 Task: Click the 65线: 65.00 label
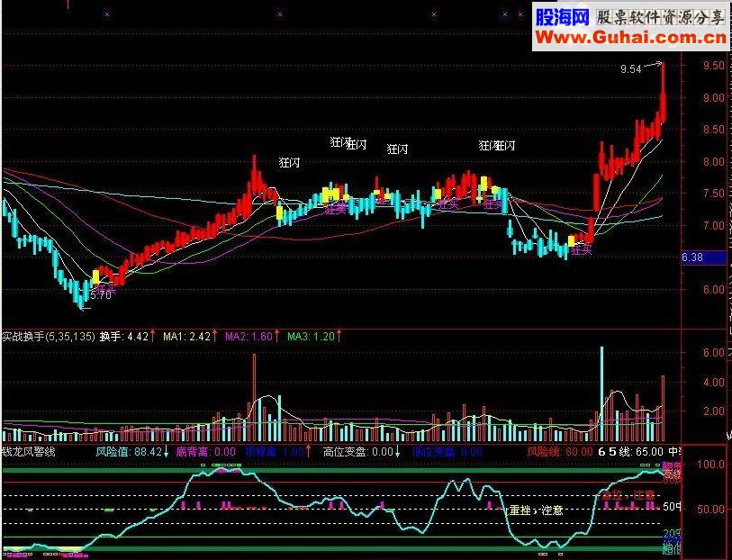pos(630,452)
